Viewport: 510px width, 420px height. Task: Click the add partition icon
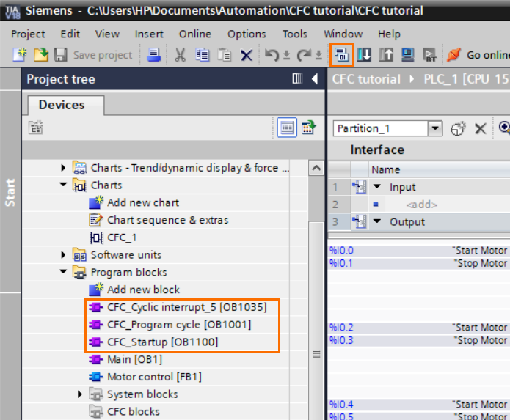[x=459, y=128]
